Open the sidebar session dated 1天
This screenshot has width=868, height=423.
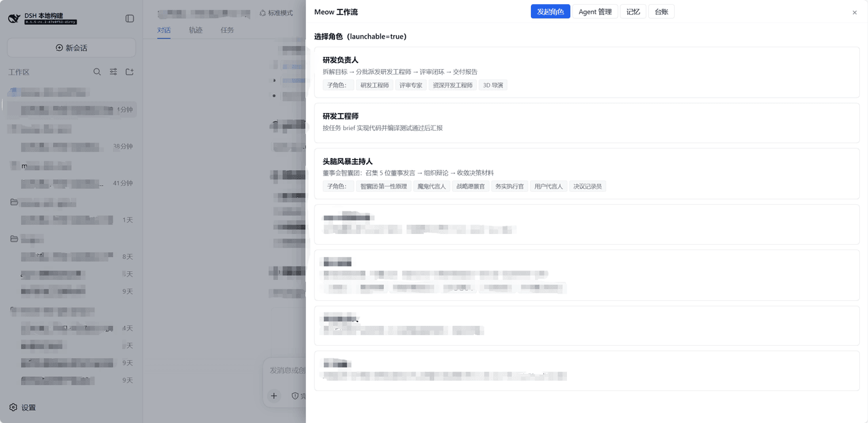[x=71, y=220]
